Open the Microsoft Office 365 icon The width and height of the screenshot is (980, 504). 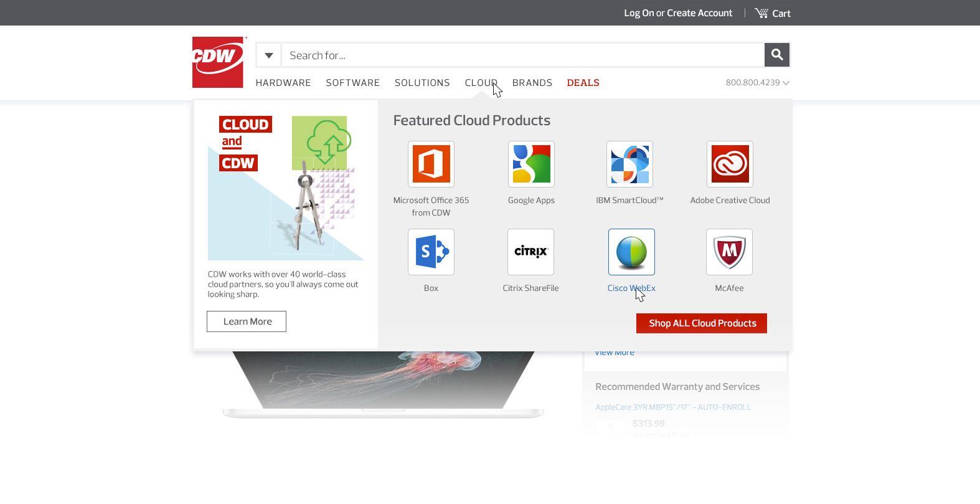(x=431, y=164)
